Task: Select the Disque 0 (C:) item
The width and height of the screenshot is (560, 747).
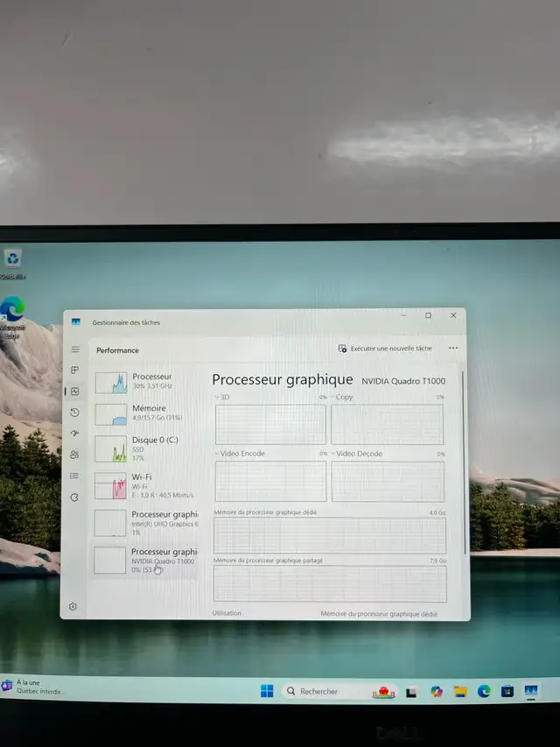Action: pos(145,448)
